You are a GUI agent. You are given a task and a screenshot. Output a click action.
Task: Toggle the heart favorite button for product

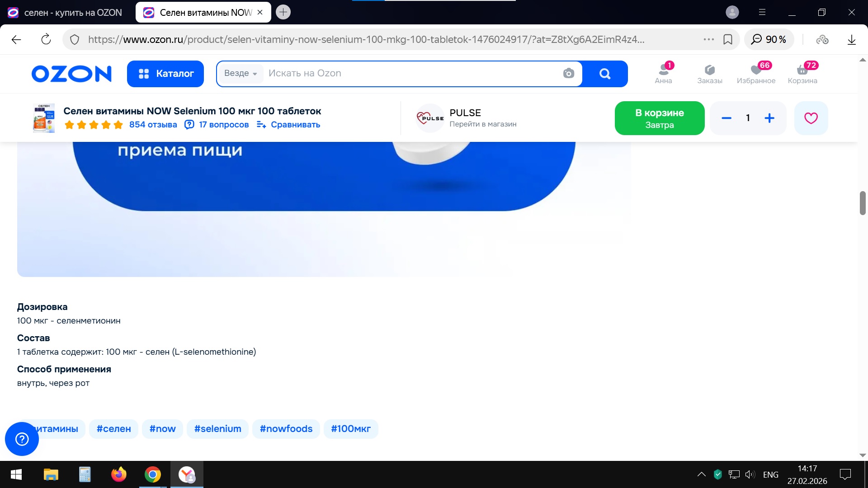coord(811,118)
